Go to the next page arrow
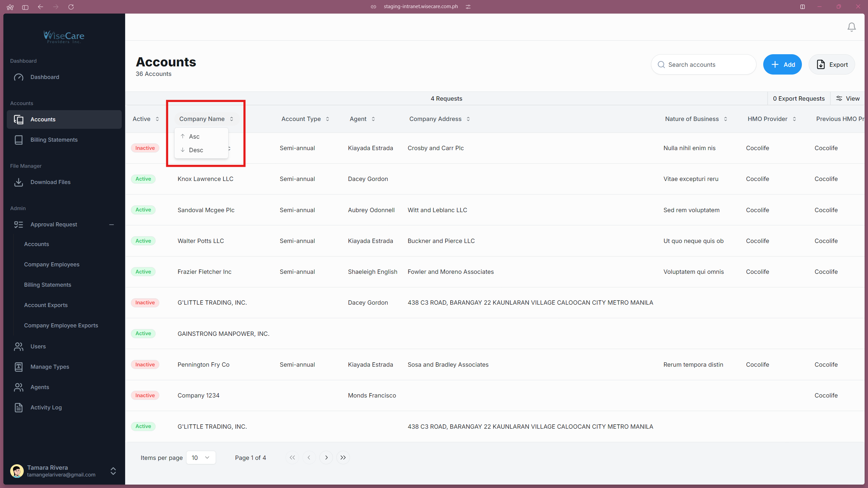Viewport: 868px width, 488px height. click(326, 457)
